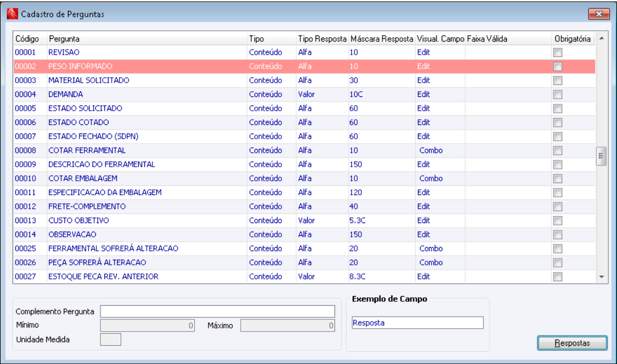The width and height of the screenshot is (617, 364).
Task: Click the Tipo Resposta column header
Action: pyautogui.click(x=322, y=39)
